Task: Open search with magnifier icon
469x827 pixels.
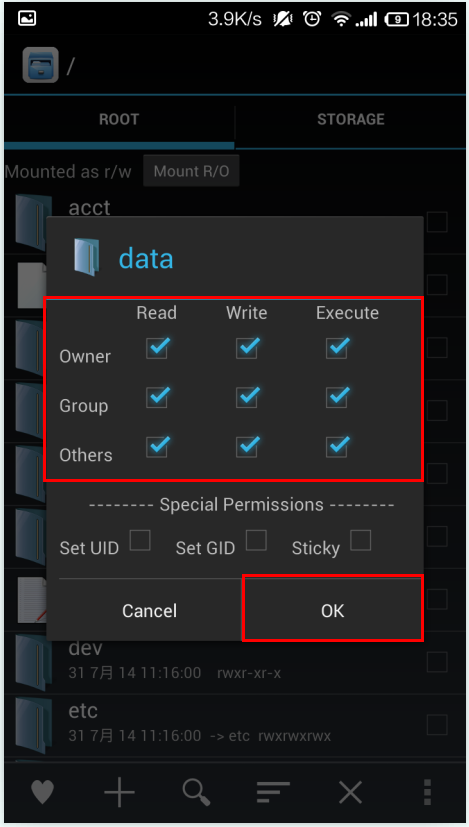Action: (x=197, y=792)
